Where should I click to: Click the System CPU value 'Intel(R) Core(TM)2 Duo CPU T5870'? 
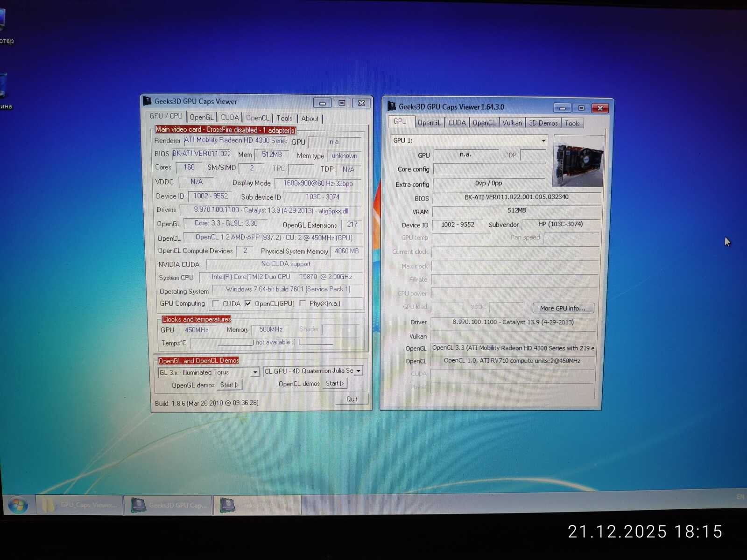pyautogui.click(x=282, y=277)
